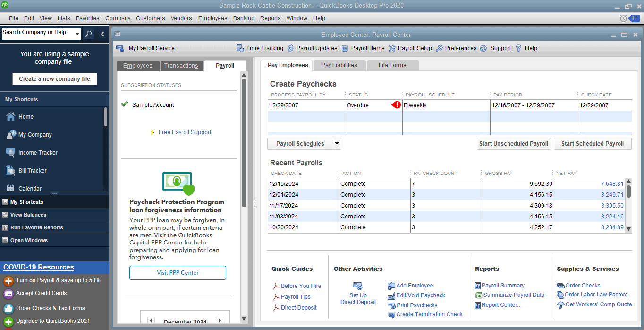Viewport: 644px width, 330px height.
Task: Open the Employees menu
Action: coord(212,18)
